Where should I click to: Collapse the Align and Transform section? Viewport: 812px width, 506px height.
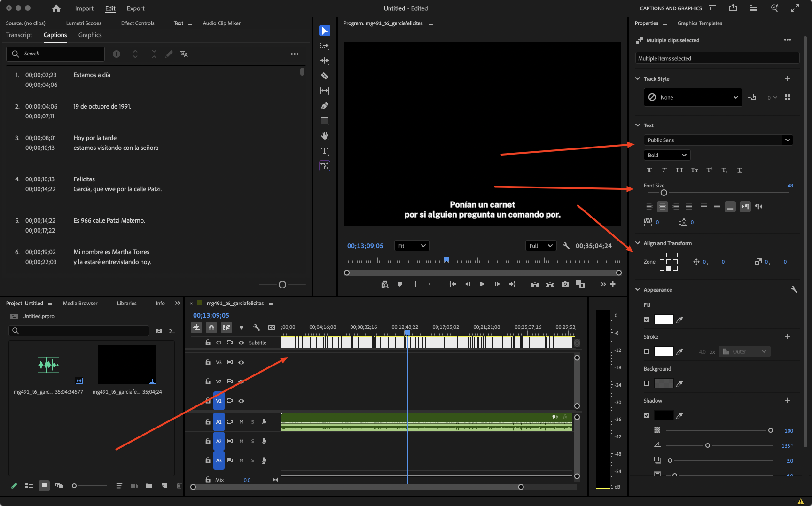[x=638, y=243]
